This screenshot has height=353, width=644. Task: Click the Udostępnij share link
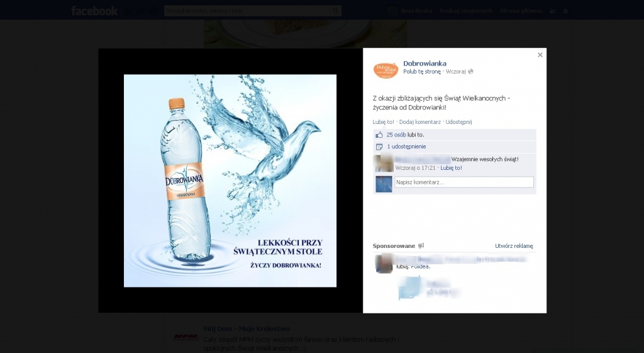[458, 122]
